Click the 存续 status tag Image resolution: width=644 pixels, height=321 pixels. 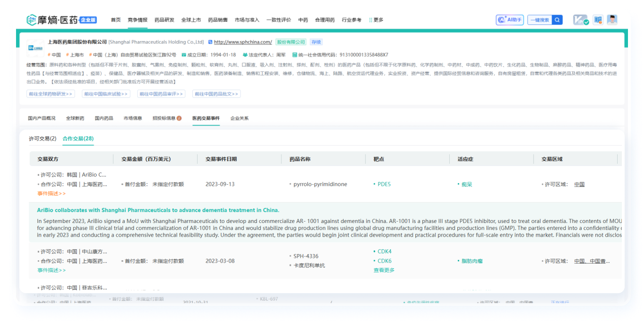point(316,42)
